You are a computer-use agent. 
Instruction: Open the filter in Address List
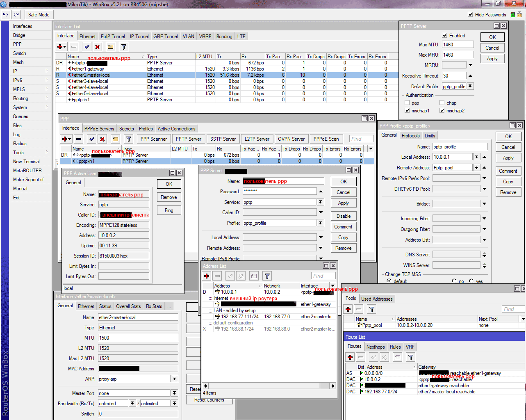tap(267, 276)
